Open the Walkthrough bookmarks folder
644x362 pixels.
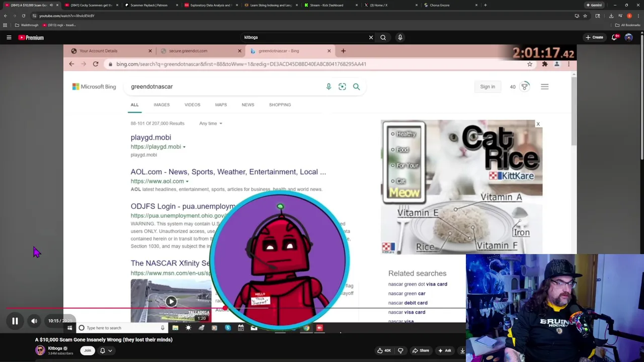pos(27,25)
